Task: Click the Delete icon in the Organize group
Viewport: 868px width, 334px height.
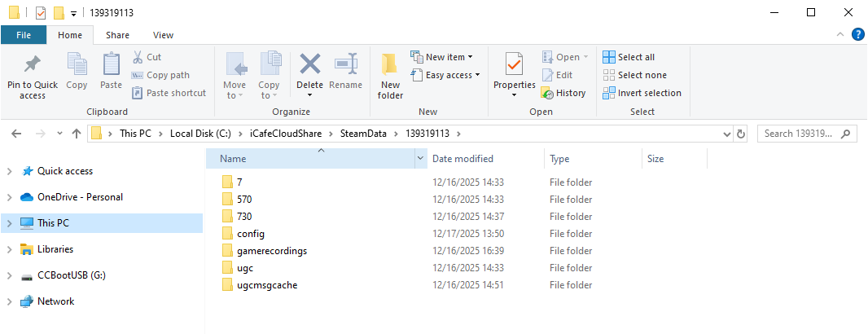Action: 309,65
